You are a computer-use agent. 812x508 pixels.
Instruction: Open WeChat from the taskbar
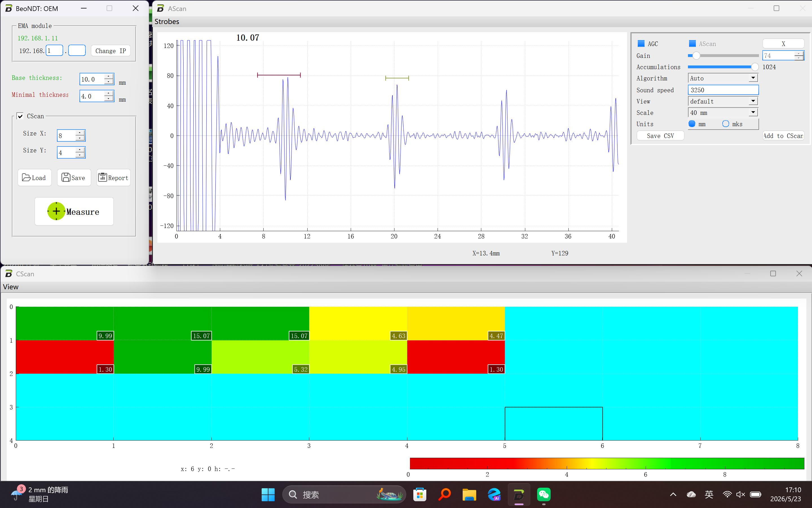pos(544,494)
